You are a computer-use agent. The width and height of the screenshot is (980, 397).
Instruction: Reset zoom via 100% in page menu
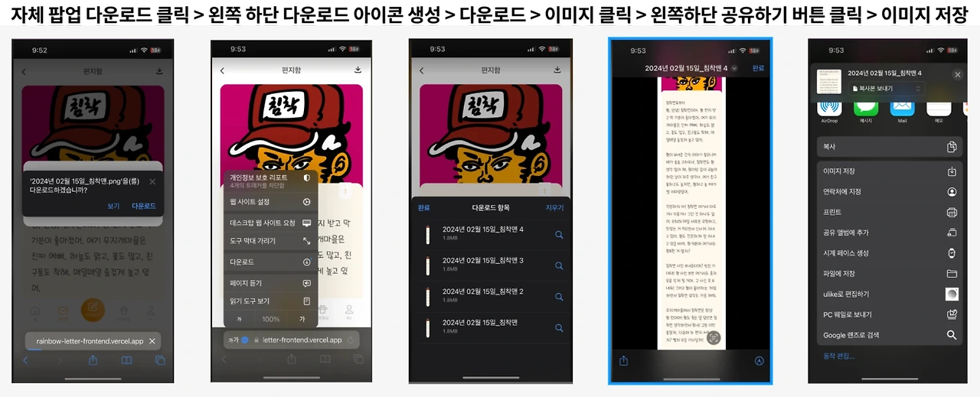pos(271,319)
